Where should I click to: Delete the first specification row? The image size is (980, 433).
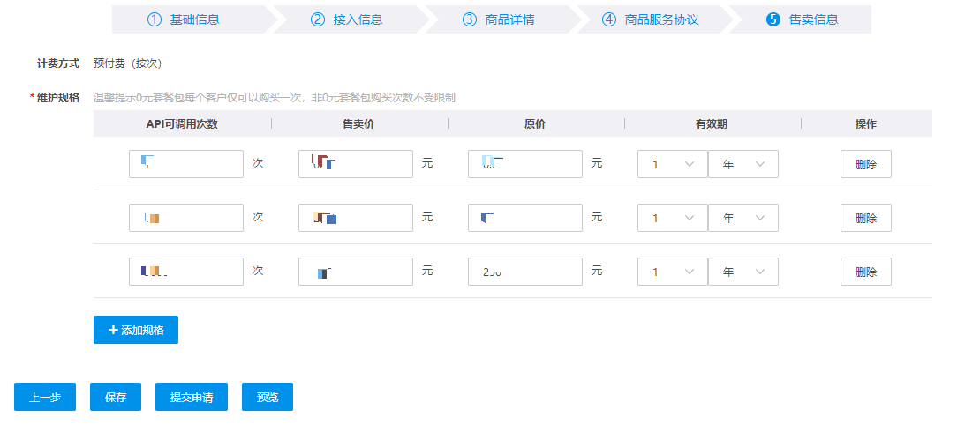tap(865, 164)
